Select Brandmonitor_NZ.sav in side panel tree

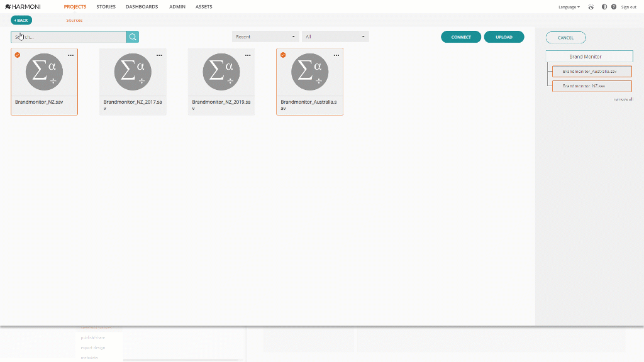(x=592, y=85)
